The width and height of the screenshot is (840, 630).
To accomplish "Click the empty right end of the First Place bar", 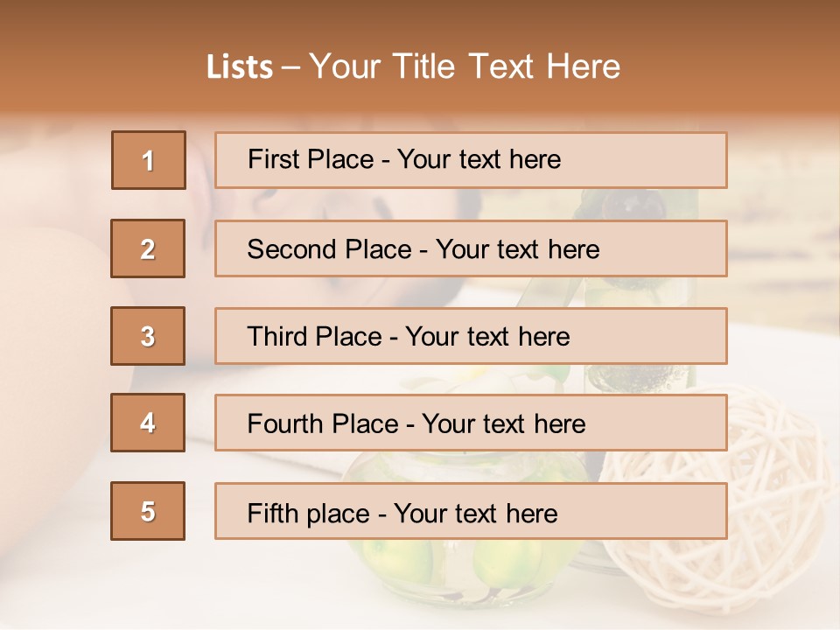I will (674, 160).
